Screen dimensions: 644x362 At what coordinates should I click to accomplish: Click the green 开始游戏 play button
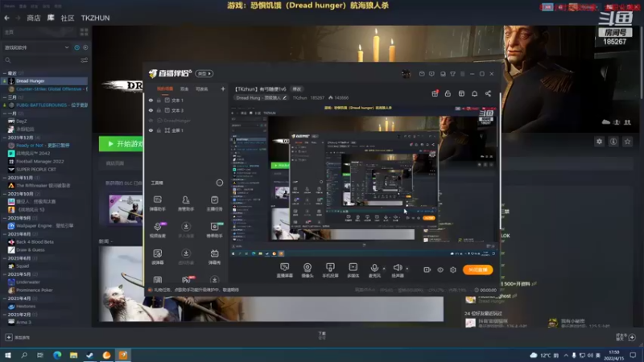122,144
